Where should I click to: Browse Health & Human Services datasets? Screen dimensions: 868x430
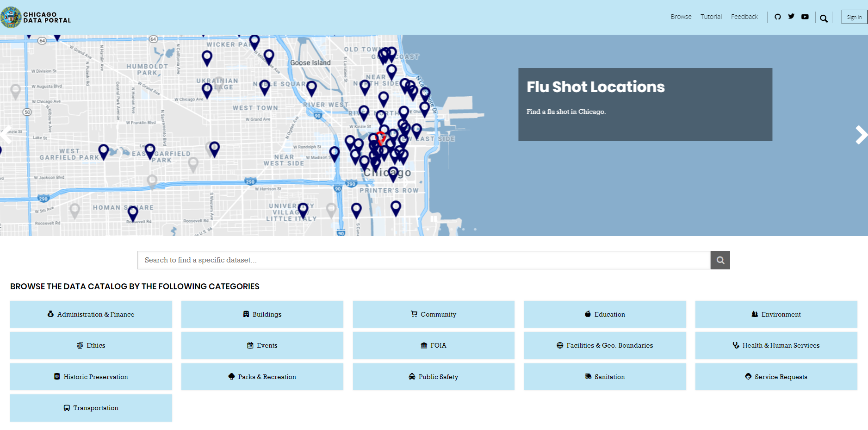point(776,345)
